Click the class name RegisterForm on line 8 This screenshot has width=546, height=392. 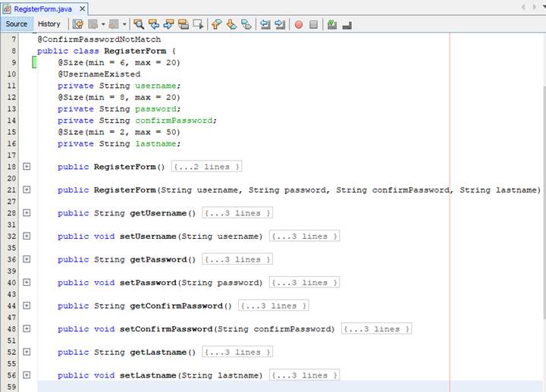(x=135, y=51)
